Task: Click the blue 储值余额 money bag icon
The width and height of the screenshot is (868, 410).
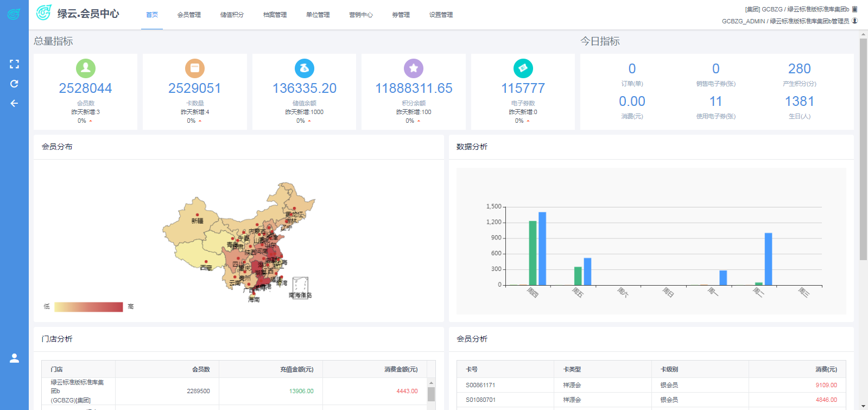Action: point(304,68)
